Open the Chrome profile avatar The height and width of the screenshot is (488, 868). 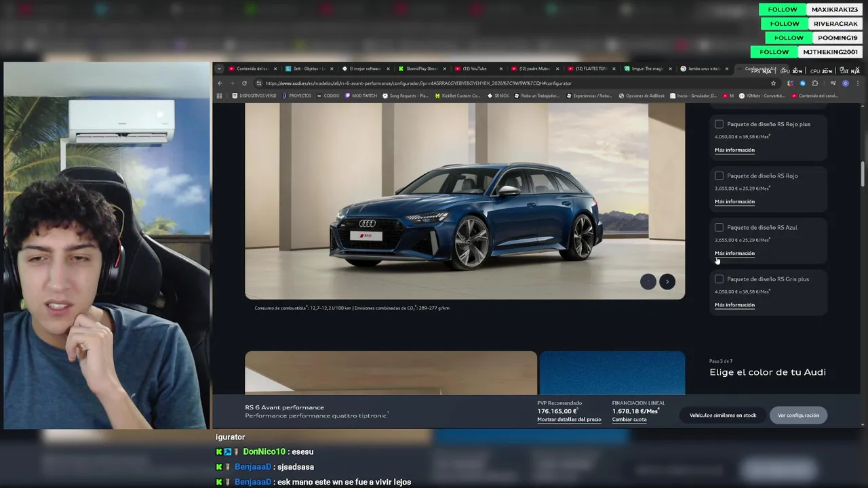pyautogui.click(x=846, y=83)
